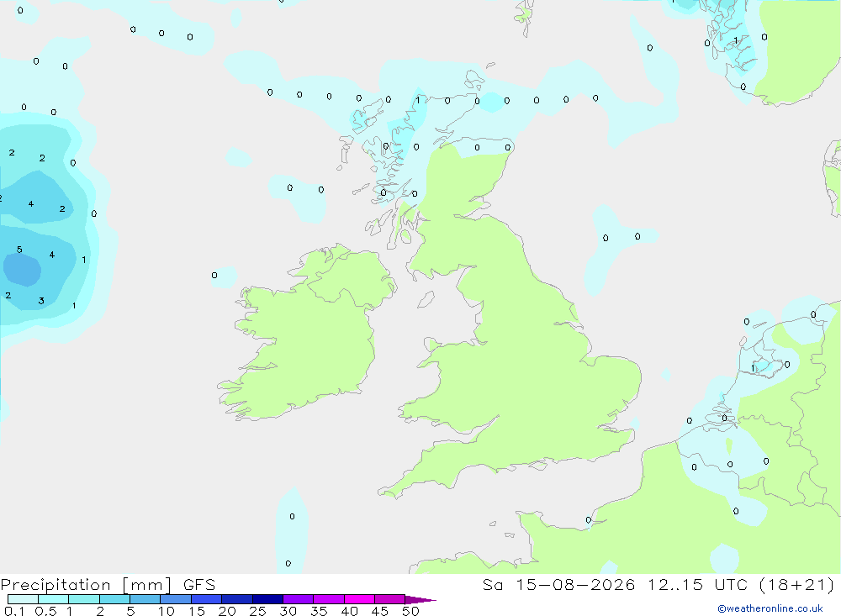Click the 25–30 mm navy legend swatch
The height and width of the screenshot is (616, 841).
point(267,599)
